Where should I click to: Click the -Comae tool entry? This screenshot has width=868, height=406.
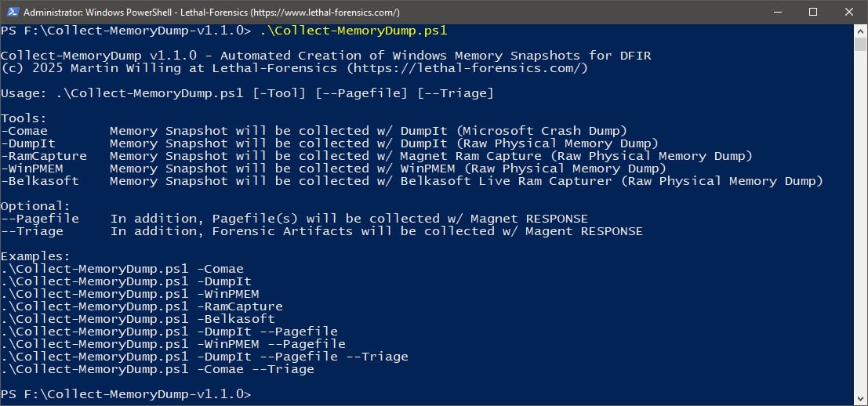pyautogui.click(x=24, y=131)
